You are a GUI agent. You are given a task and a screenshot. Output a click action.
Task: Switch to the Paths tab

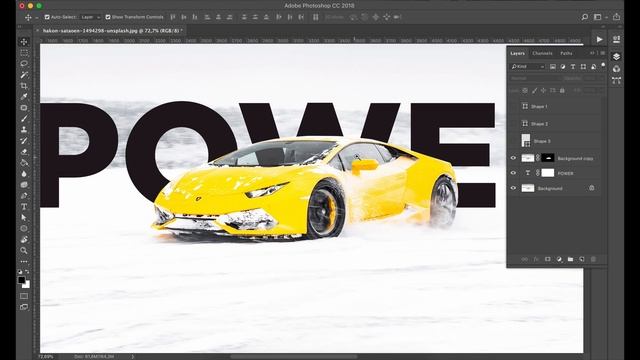point(566,53)
